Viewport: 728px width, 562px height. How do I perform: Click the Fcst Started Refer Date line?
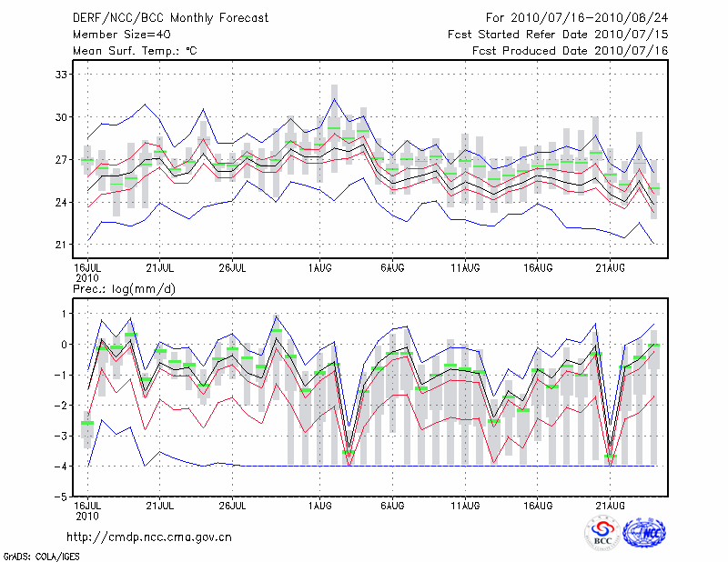tap(558, 34)
